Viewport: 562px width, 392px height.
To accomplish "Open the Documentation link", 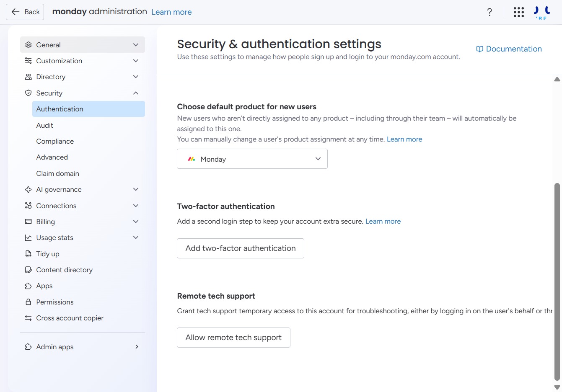I will pyautogui.click(x=509, y=49).
